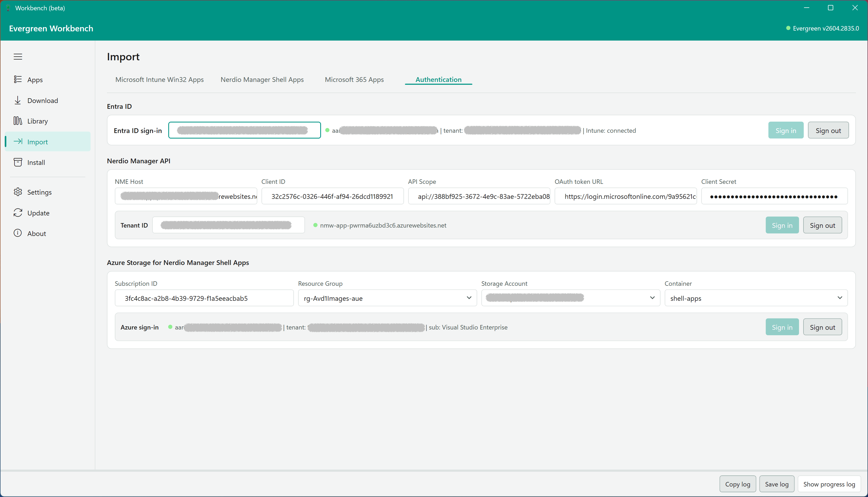
Task: Switch to Microsoft Intune Win32 Apps tab
Action: [x=159, y=80]
